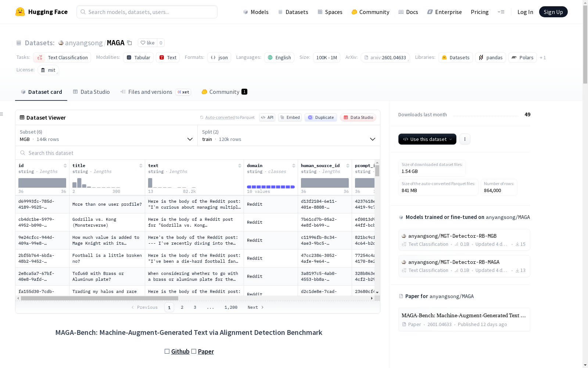The height and width of the screenshot is (368, 588).
Task: Sort by the text column
Action: tap(240, 166)
